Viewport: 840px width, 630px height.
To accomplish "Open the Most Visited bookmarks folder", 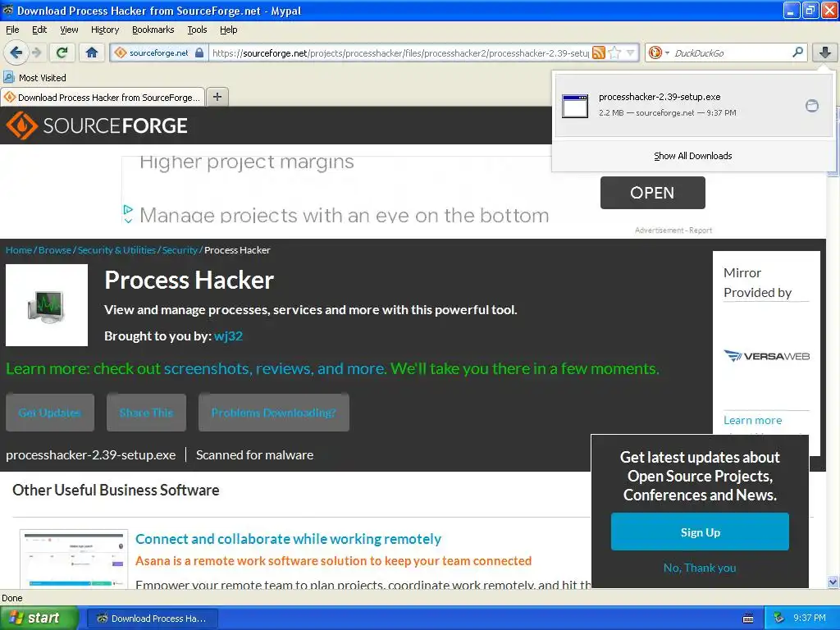I will coord(34,78).
